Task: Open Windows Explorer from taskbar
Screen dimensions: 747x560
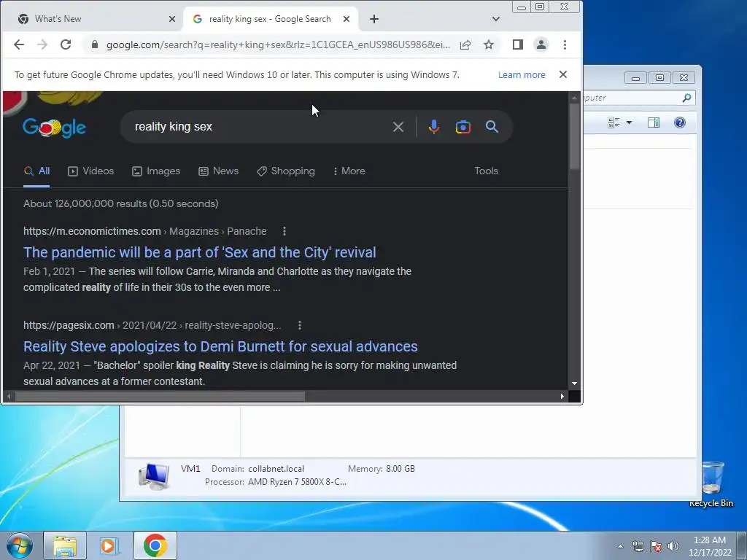Action: pyautogui.click(x=65, y=545)
